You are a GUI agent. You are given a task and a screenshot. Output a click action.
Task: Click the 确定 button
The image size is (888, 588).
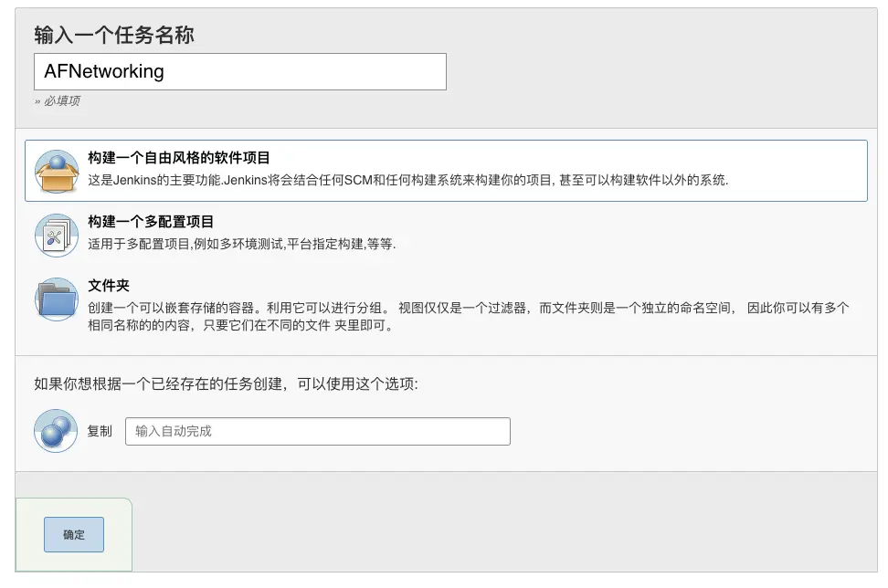(74, 534)
